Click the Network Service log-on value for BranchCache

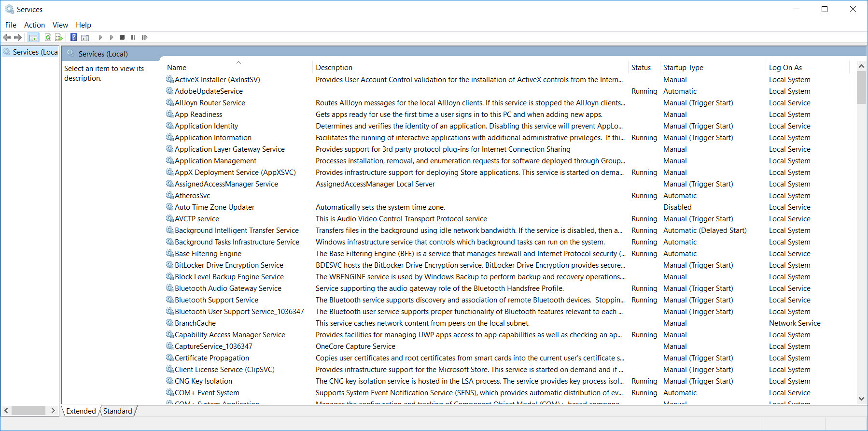tap(795, 323)
